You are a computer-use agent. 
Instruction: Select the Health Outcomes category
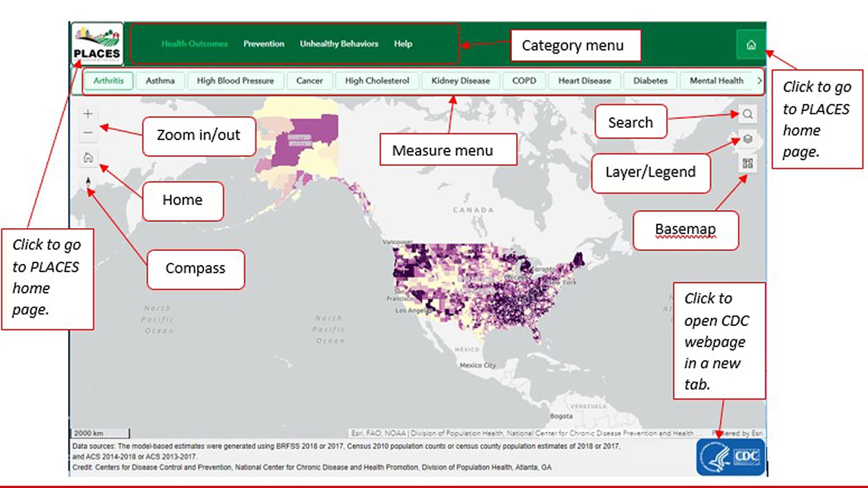[x=194, y=44]
